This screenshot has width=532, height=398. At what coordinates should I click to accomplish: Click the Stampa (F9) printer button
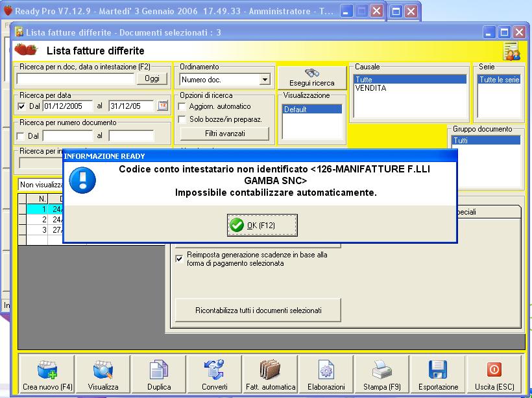click(x=381, y=375)
